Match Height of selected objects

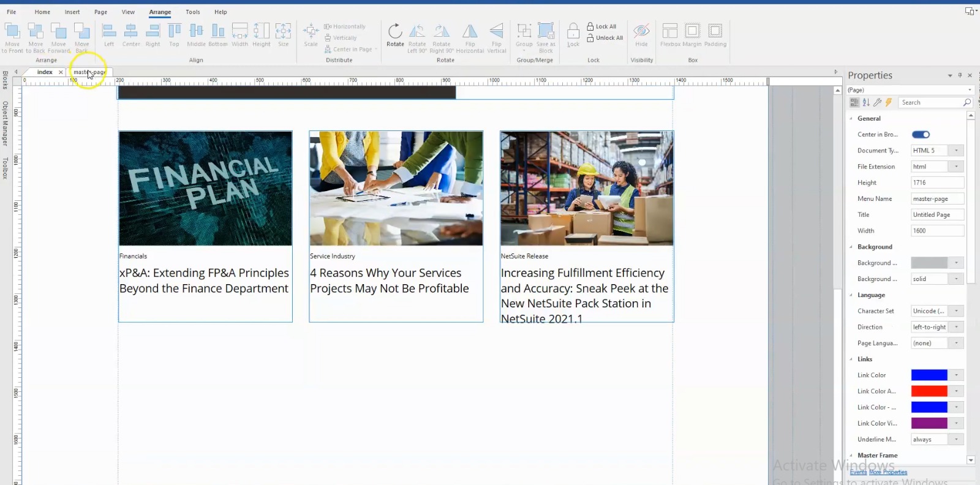tap(262, 31)
